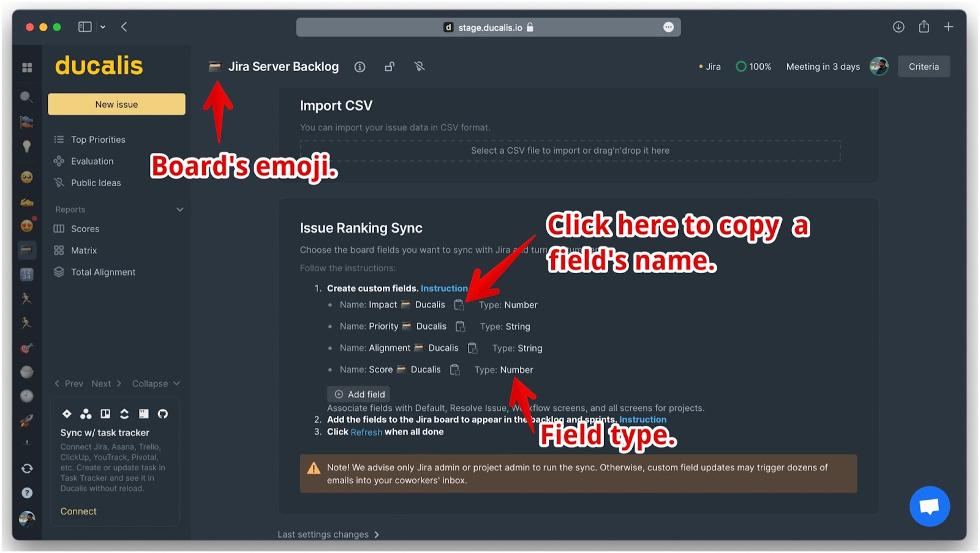This screenshot has width=980, height=553.
Task: Open address bar ellipsis options
Action: pos(668,28)
